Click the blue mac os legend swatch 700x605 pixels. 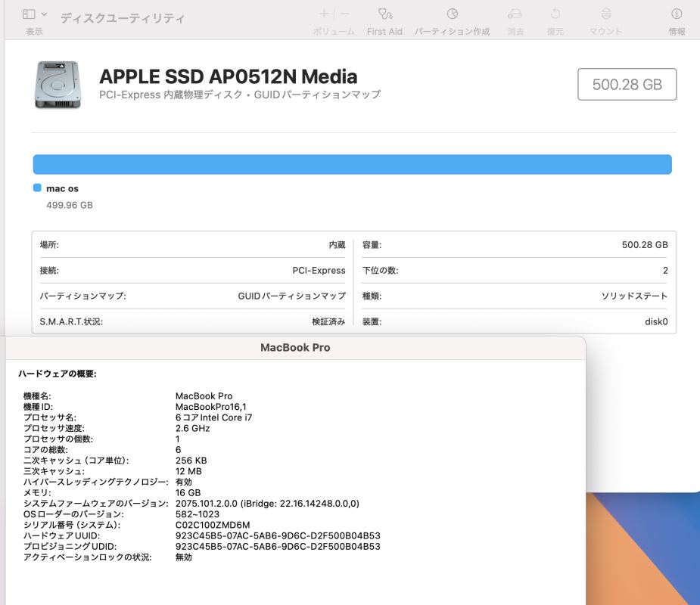pyautogui.click(x=37, y=188)
